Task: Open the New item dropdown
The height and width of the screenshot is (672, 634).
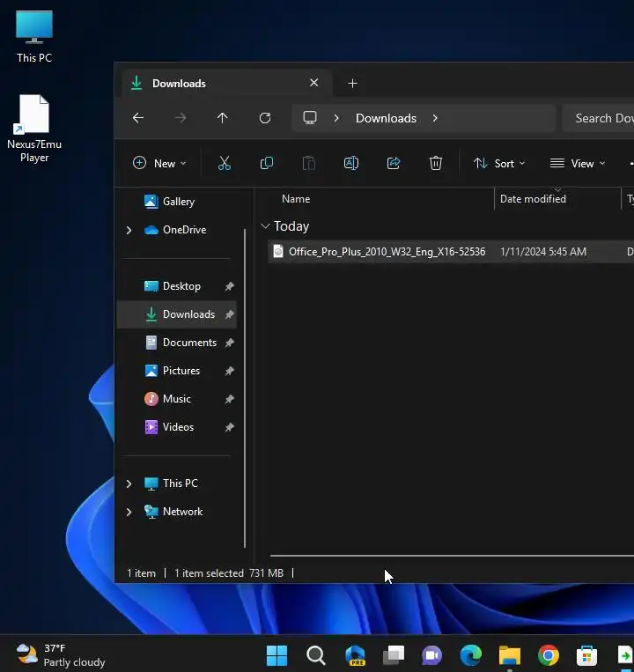Action: click(x=159, y=163)
